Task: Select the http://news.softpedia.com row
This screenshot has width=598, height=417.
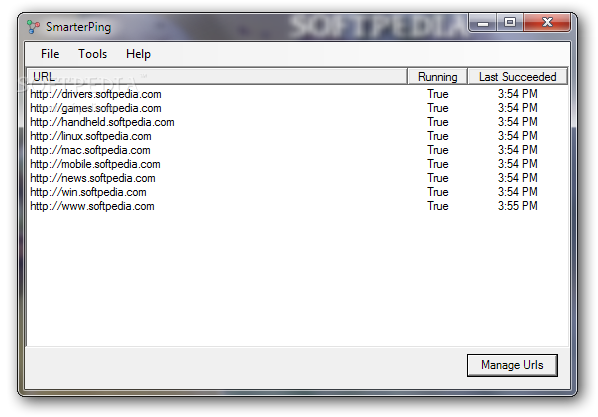Action: pos(297,178)
